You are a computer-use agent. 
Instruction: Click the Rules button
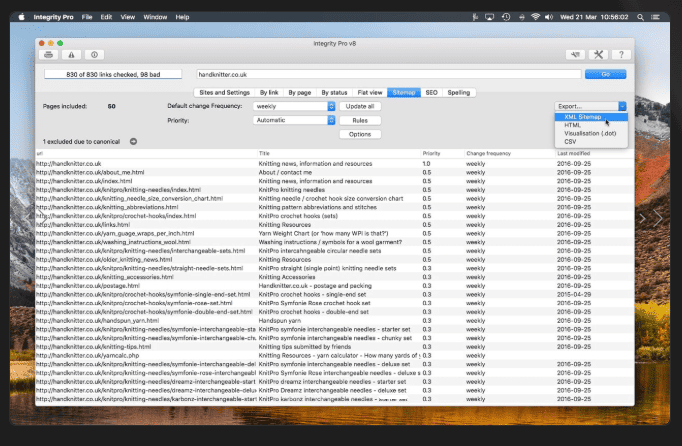(360, 121)
